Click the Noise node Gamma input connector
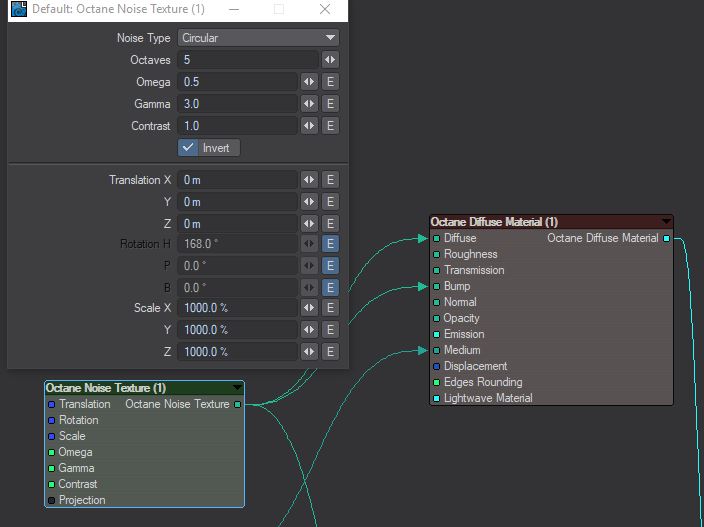The width and height of the screenshot is (704, 527). (52, 469)
